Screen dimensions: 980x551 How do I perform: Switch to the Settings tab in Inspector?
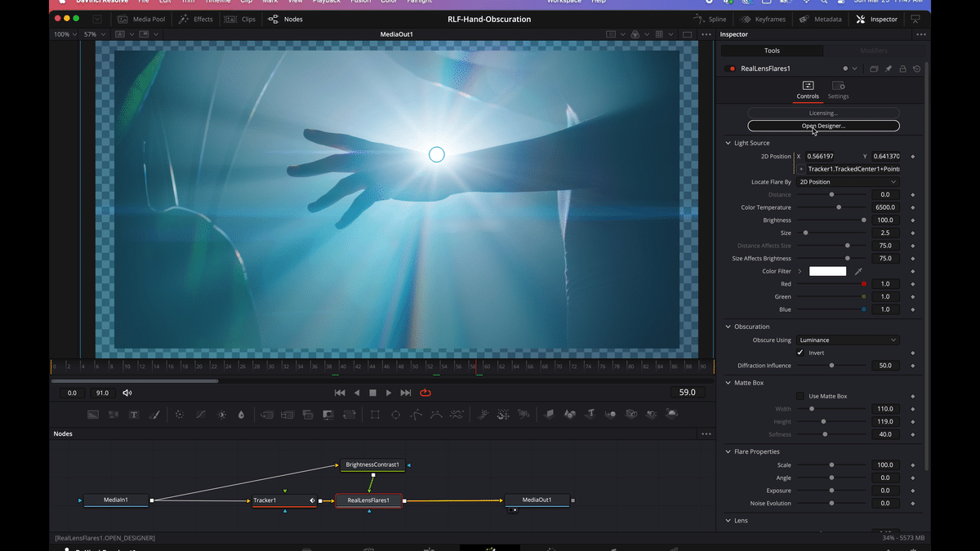pos(838,90)
